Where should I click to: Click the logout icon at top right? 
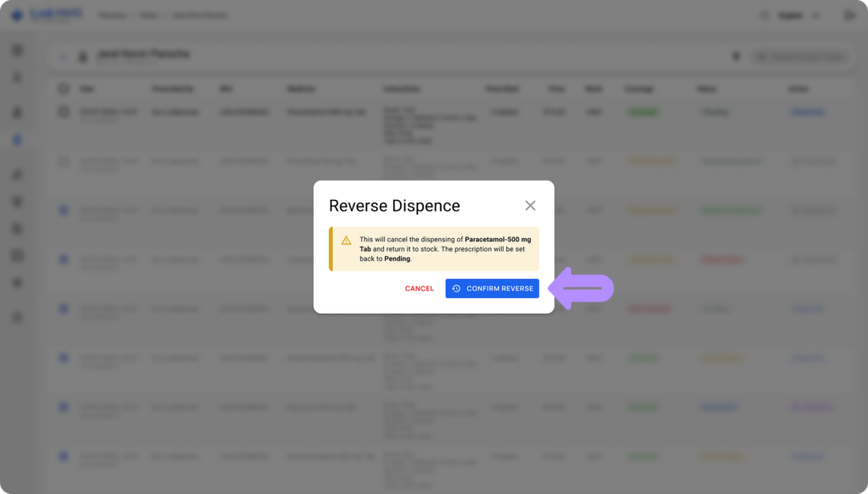pyautogui.click(x=849, y=15)
